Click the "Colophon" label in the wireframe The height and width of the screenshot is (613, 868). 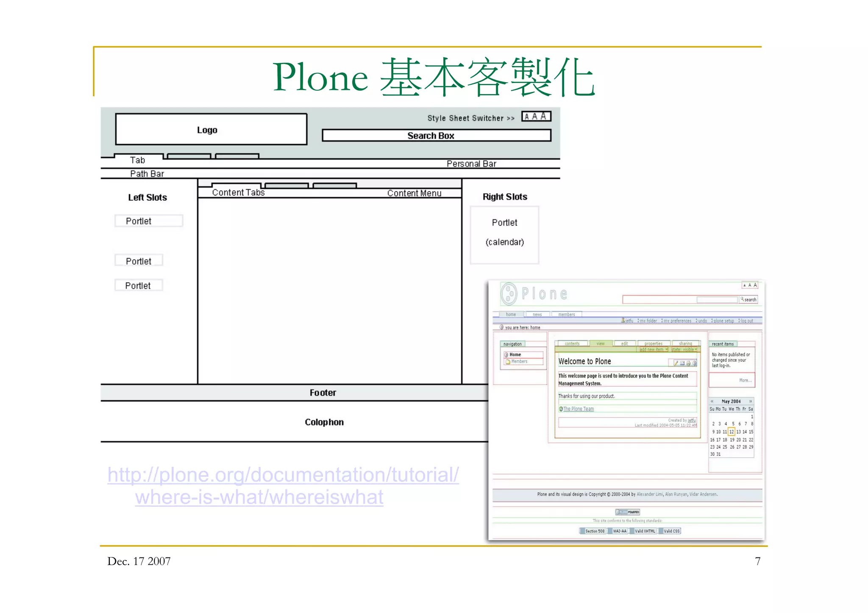click(324, 422)
